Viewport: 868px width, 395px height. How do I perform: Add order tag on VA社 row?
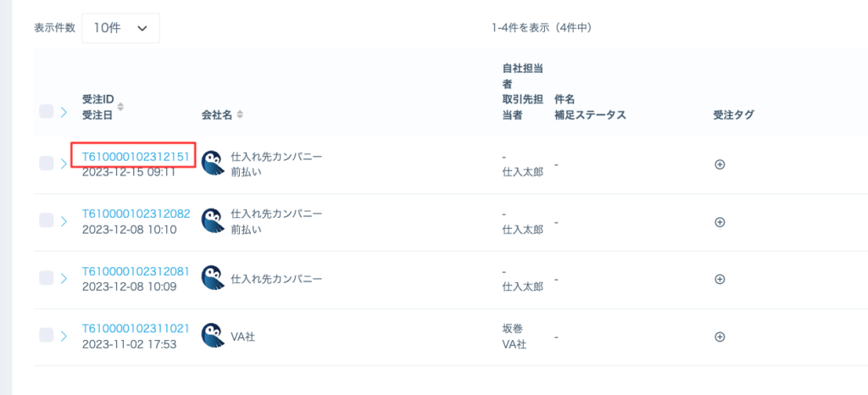[720, 337]
